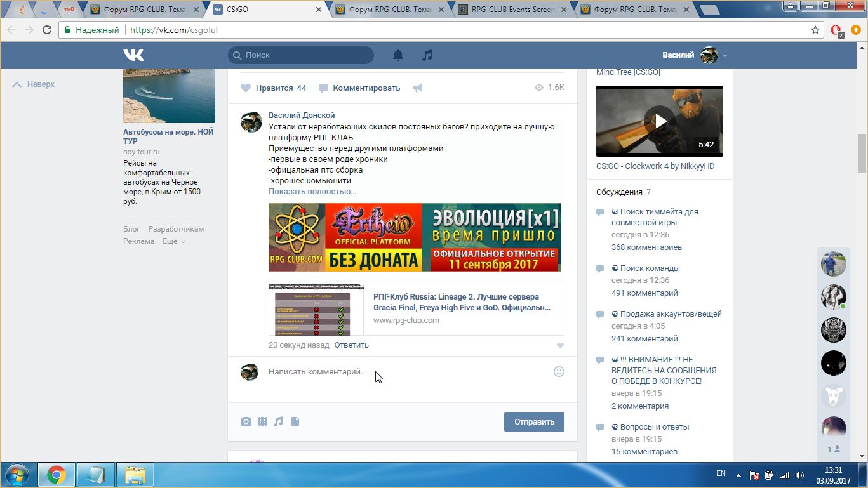Open the CS:GO - Clockwork 4 by NikkyyHD title
The width and height of the screenshot is (868, 488).
[x=655, y=166]
